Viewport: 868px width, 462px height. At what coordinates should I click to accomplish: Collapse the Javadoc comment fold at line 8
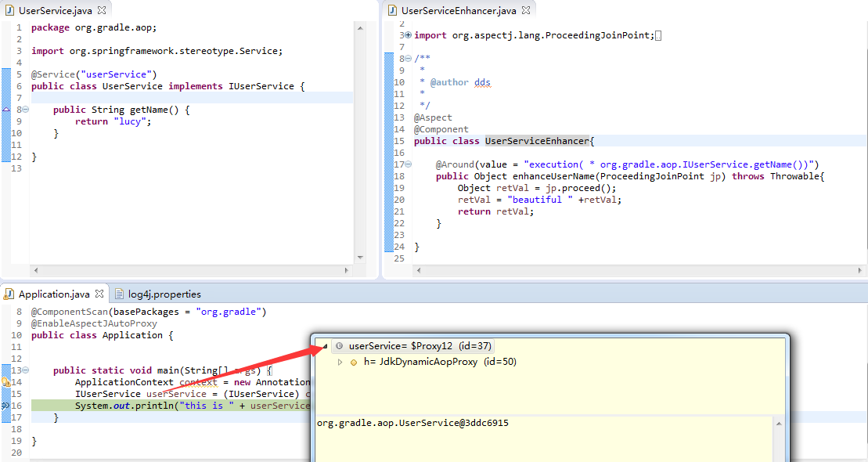(409, 58)
